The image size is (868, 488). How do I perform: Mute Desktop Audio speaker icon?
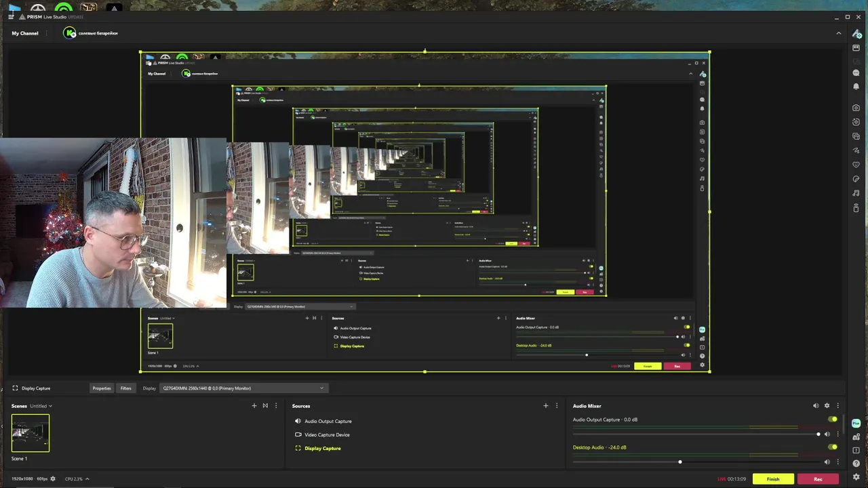point(827,462)
